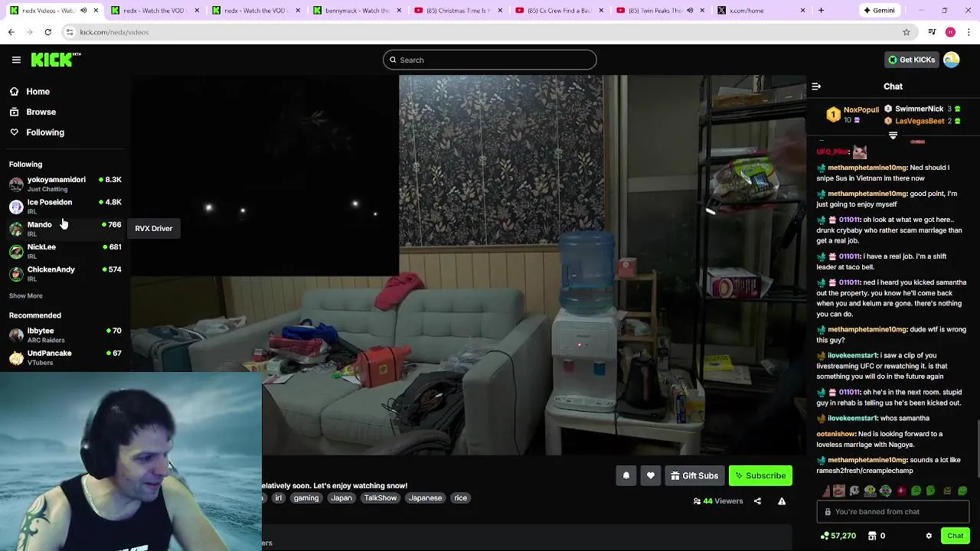Open ibbytee recommended channel

65,334
